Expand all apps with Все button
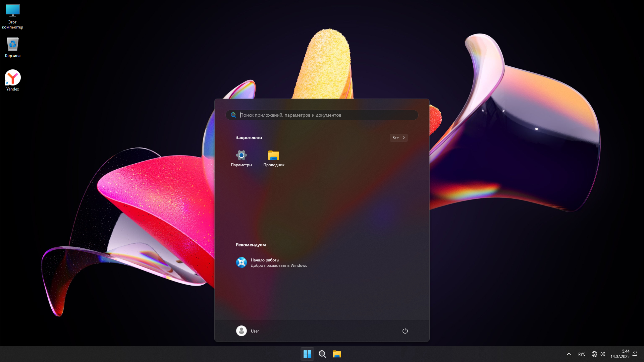 398,138
